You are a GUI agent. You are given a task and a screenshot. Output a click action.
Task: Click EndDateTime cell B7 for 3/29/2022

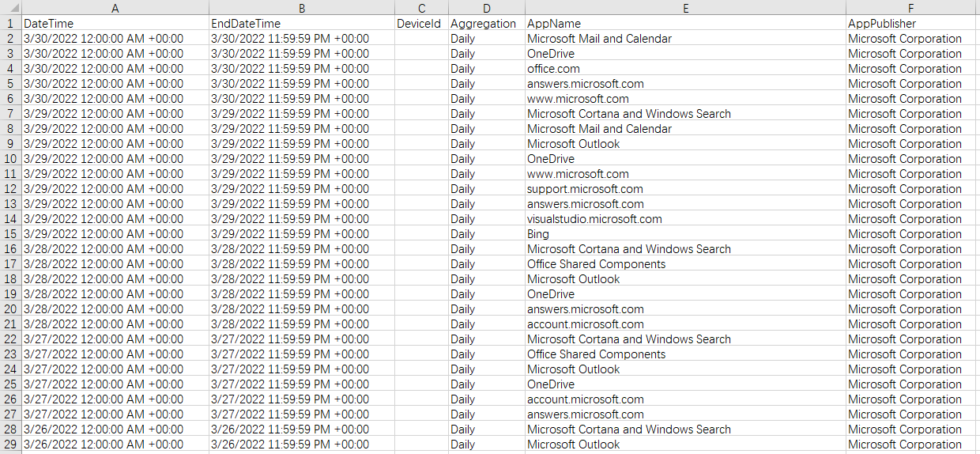point(302,114)
